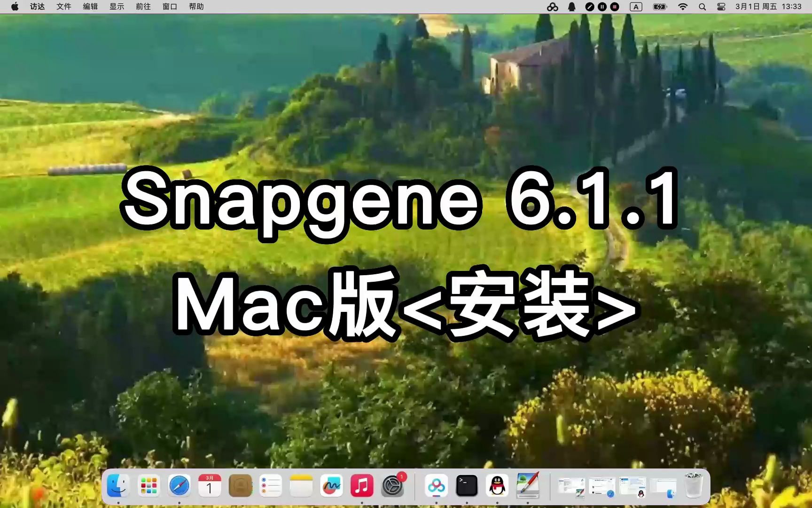Open Reminders from the Dock
This screenshot has width=812, height=508.
point(271,485)
